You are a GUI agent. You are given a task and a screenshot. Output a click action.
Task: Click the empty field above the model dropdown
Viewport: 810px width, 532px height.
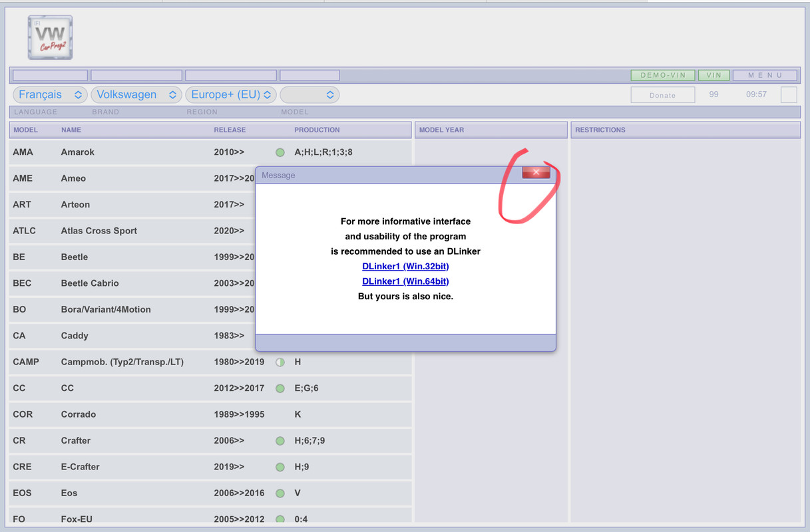coord(309,75)
